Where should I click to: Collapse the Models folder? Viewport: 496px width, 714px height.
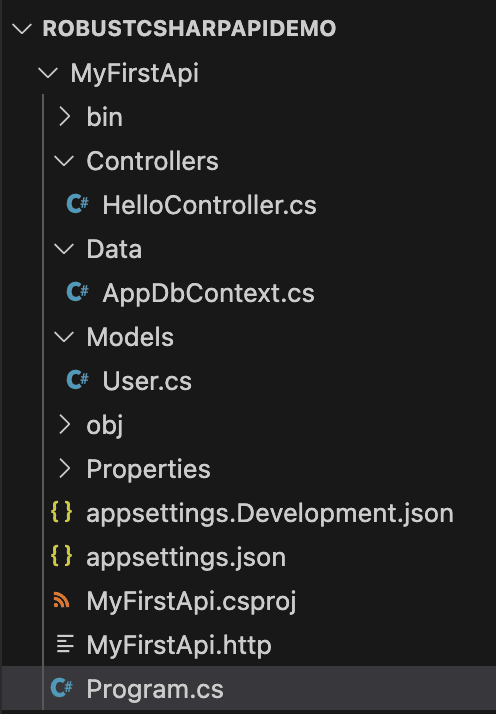point(64,337)
